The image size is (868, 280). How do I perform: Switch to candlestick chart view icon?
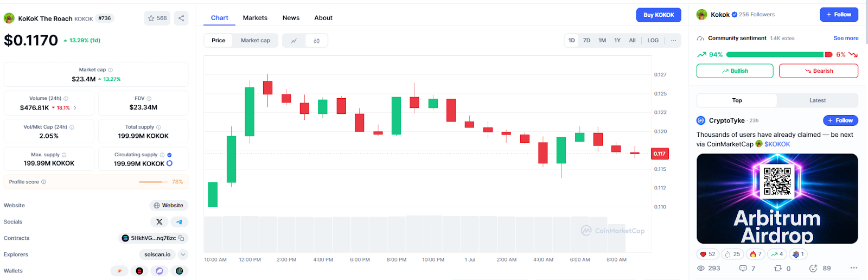pyautogui.click(x=317, y=41)
